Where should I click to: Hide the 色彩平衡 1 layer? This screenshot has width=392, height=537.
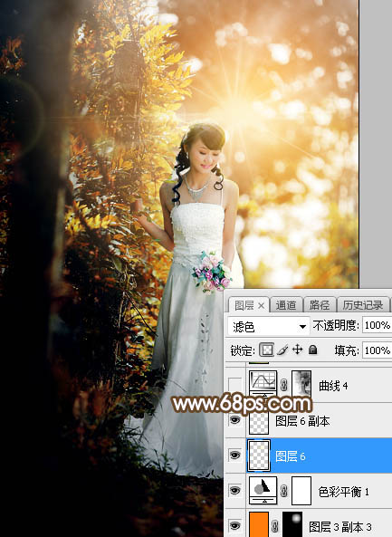(x=235, y=491)
